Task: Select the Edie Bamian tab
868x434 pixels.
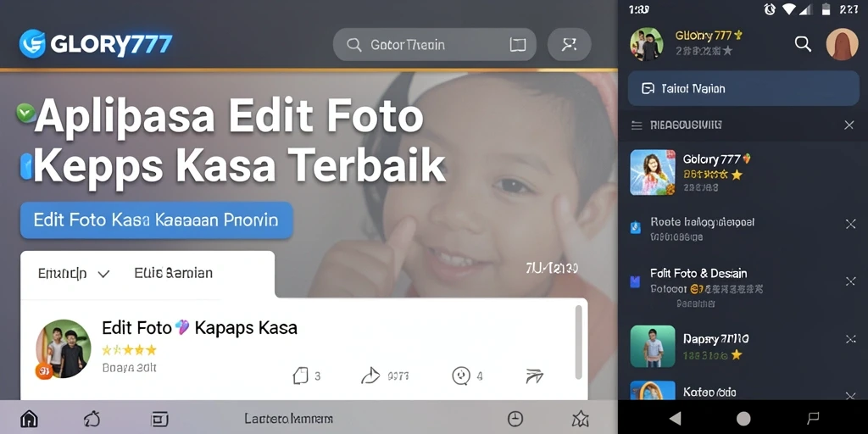Action: pos(173,273)
